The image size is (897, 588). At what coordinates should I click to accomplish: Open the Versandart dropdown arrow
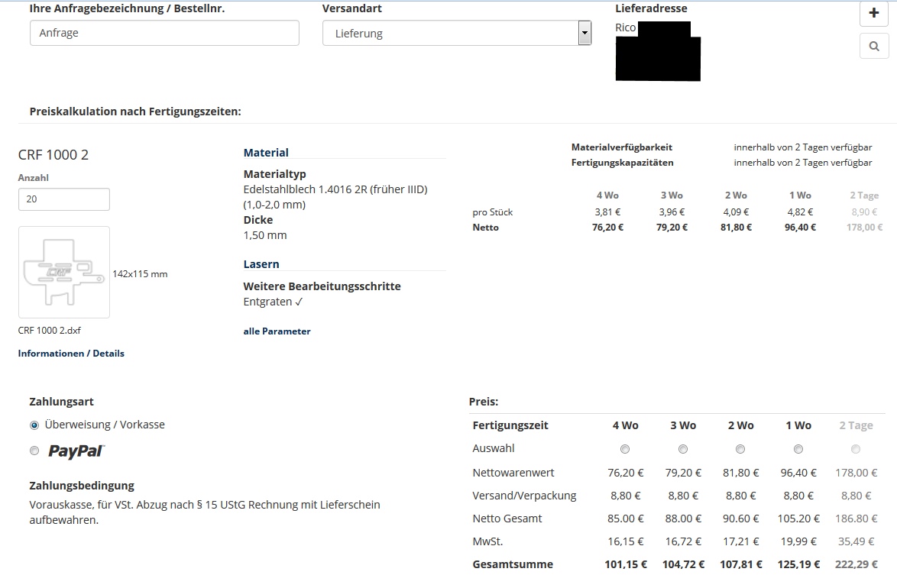(x=585, y=33)
